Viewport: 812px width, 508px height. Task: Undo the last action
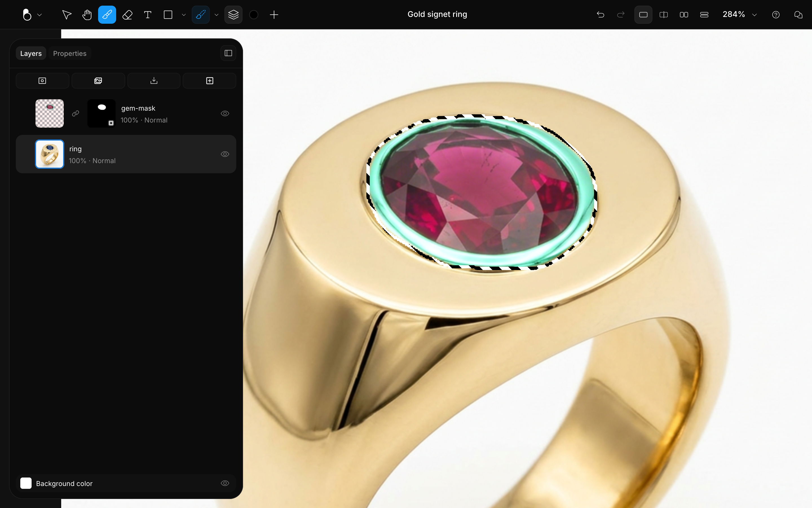click(601, 15)
